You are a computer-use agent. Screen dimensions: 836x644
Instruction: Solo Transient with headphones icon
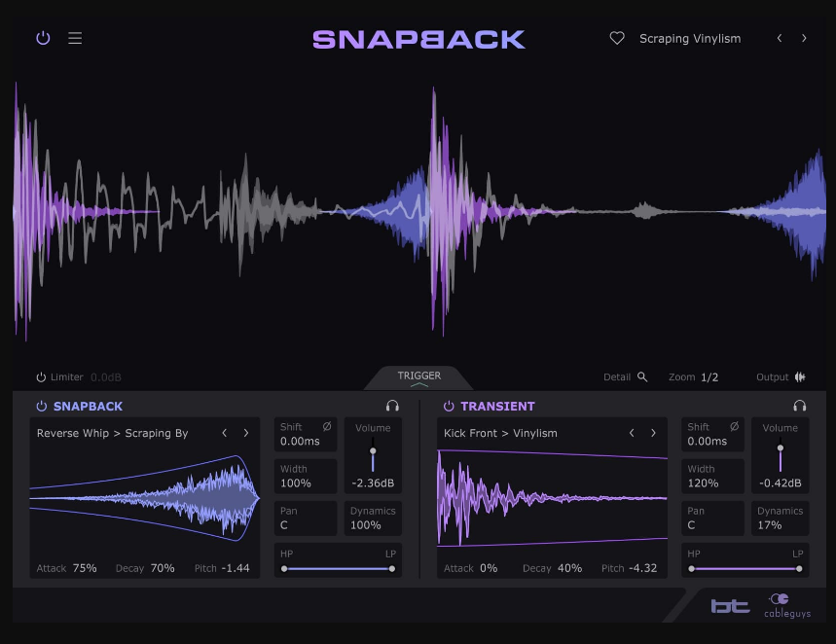point(799,407)
